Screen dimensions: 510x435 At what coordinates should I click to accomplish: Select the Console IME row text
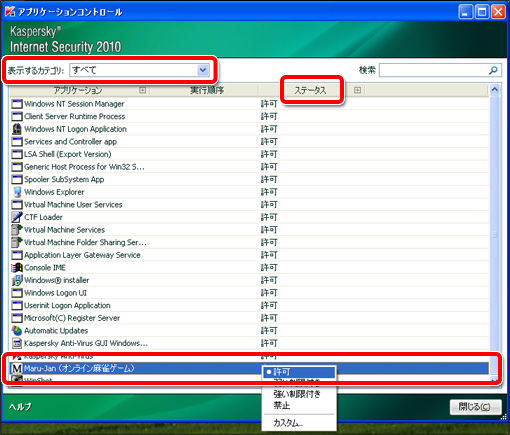[x=45, y=268]
